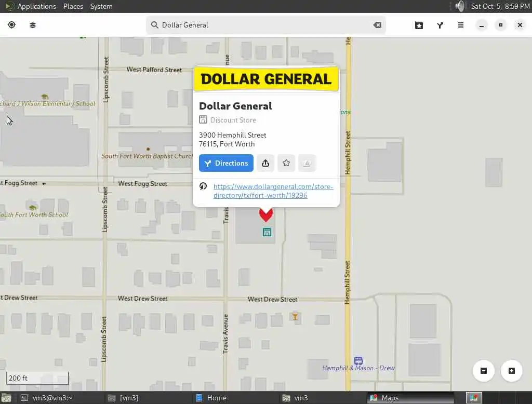Click the current location button

[x=11, y=25]
